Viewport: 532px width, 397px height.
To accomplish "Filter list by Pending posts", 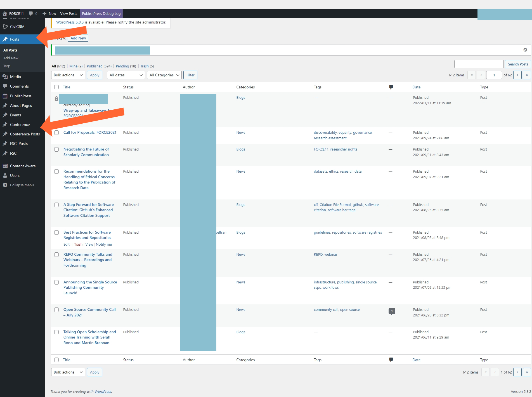I will [122, 66].
